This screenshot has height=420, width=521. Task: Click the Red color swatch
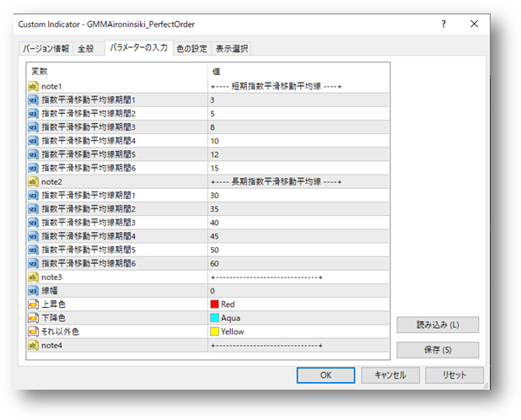click(215, 304)
